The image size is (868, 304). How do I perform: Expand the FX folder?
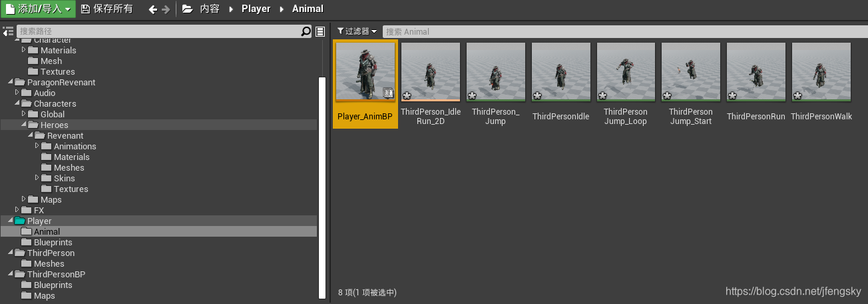tap(17, 210)
